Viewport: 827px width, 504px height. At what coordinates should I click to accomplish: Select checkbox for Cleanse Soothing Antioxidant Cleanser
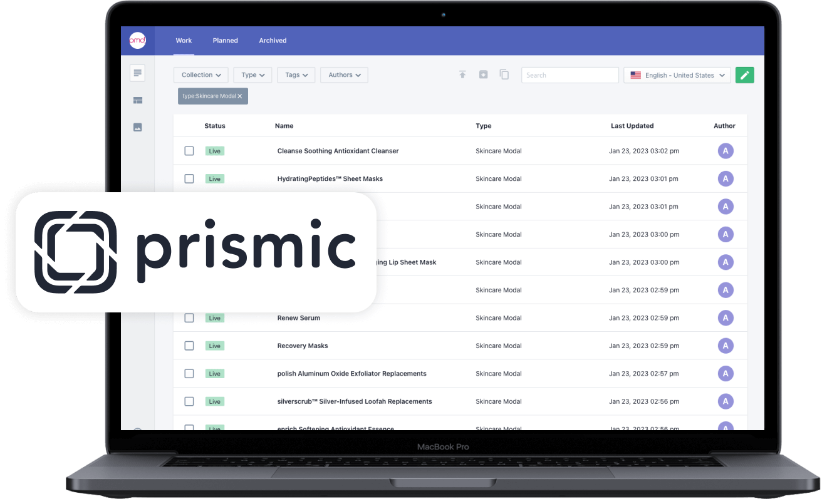click(189, 151)
